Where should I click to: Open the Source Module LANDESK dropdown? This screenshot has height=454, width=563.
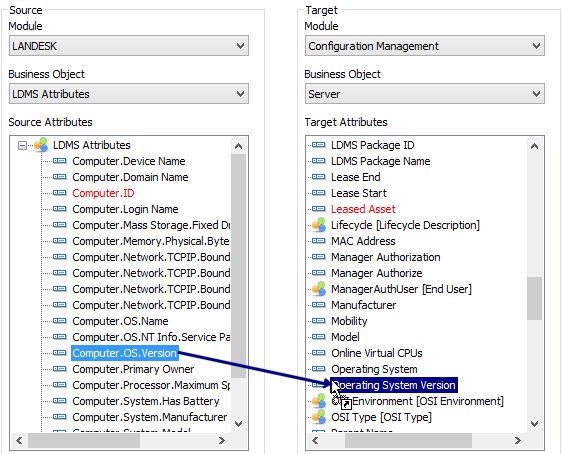coord(129,46)
